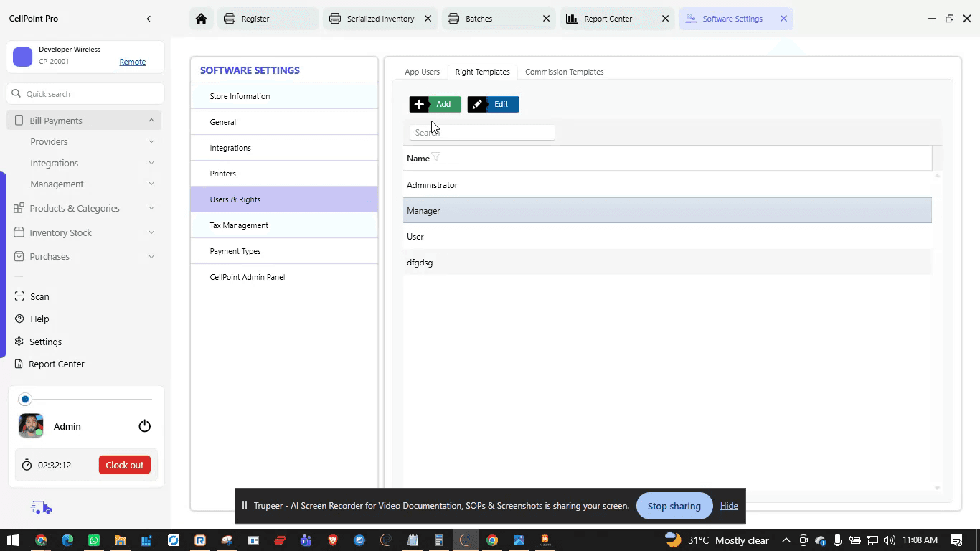Expand the Providers submenu
Screen dimensions: 980x551
151,141
